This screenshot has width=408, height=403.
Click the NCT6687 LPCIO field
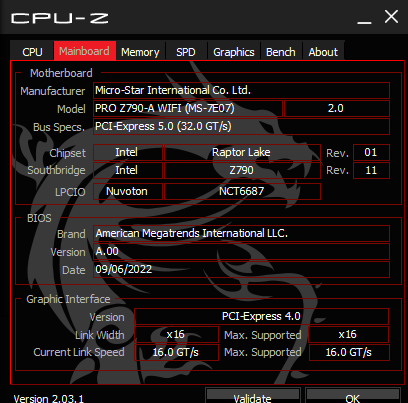tap(242, 191)
